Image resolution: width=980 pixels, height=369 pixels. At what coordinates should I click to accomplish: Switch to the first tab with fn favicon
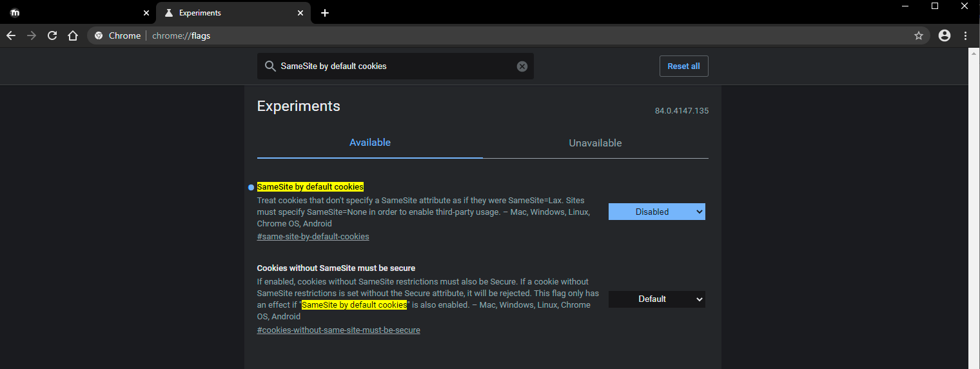pyautogui.click(x=77, y=13)
